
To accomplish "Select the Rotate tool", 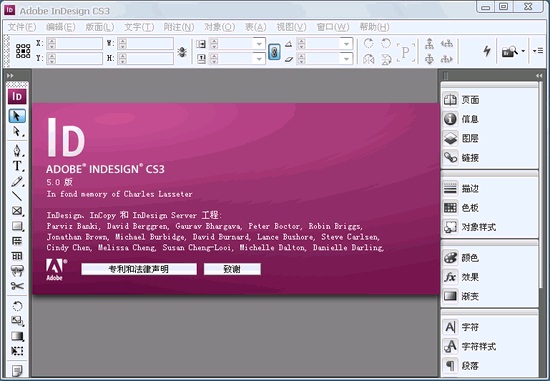I will 17,306.
